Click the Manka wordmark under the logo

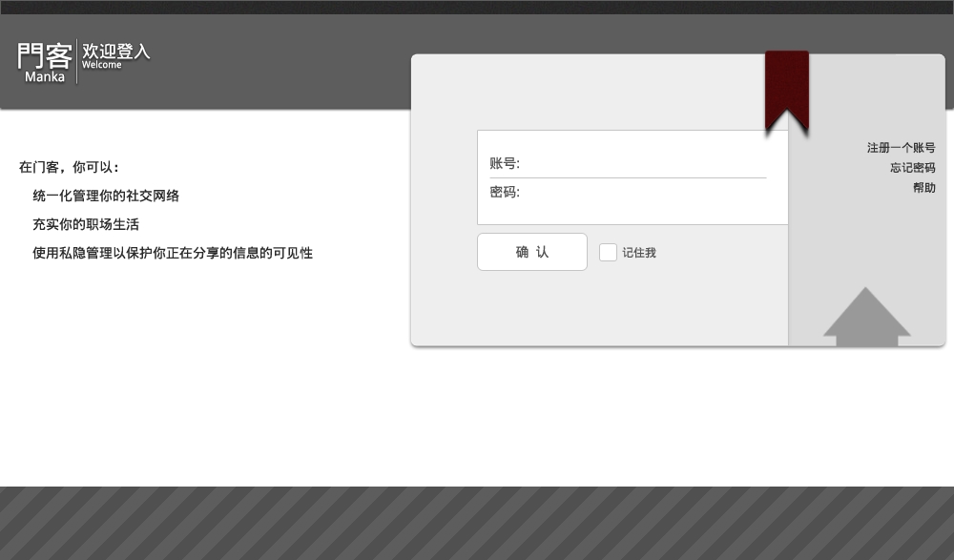click(44, 77)
